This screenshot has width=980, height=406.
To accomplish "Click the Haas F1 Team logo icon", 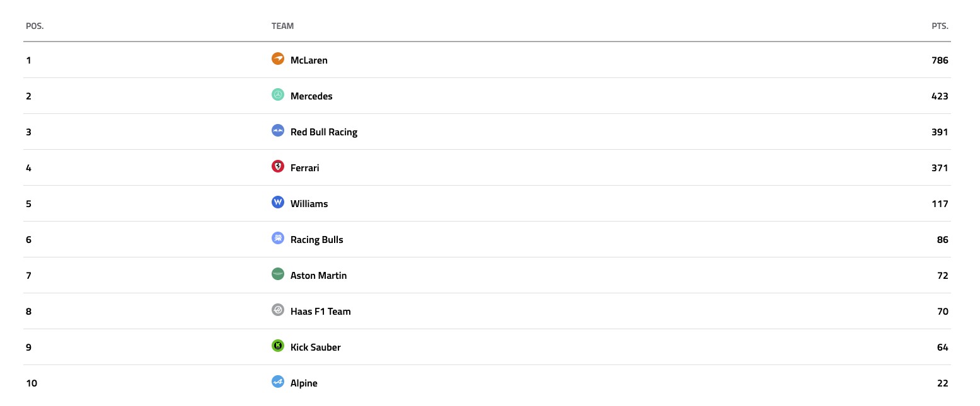I will pyautogui.click(x=278, y=310).
